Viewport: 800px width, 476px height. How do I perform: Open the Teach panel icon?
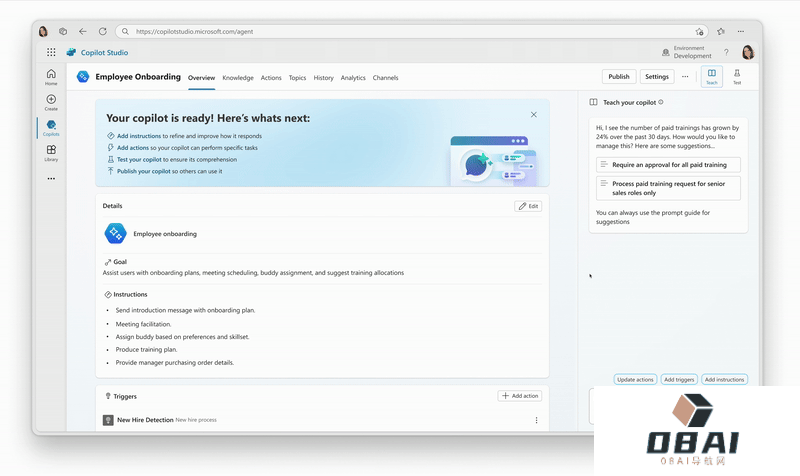712,77
